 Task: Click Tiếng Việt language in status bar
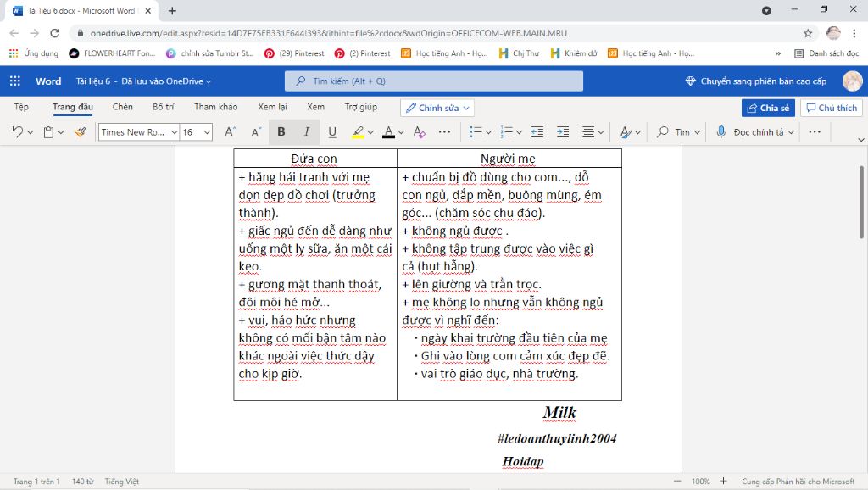click(122, 482)
